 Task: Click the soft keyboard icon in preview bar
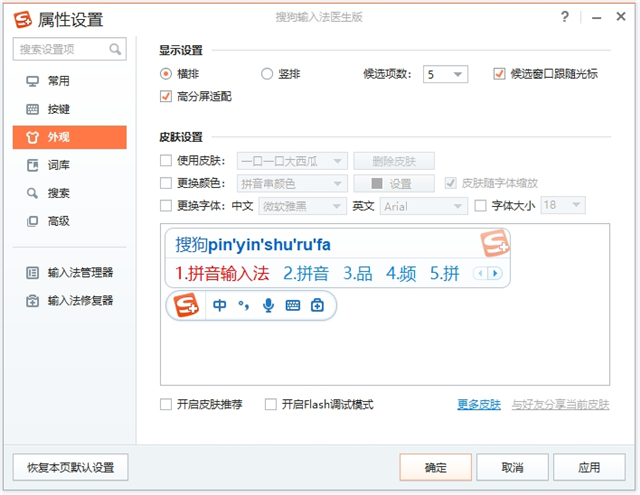[x=293, y=305]
